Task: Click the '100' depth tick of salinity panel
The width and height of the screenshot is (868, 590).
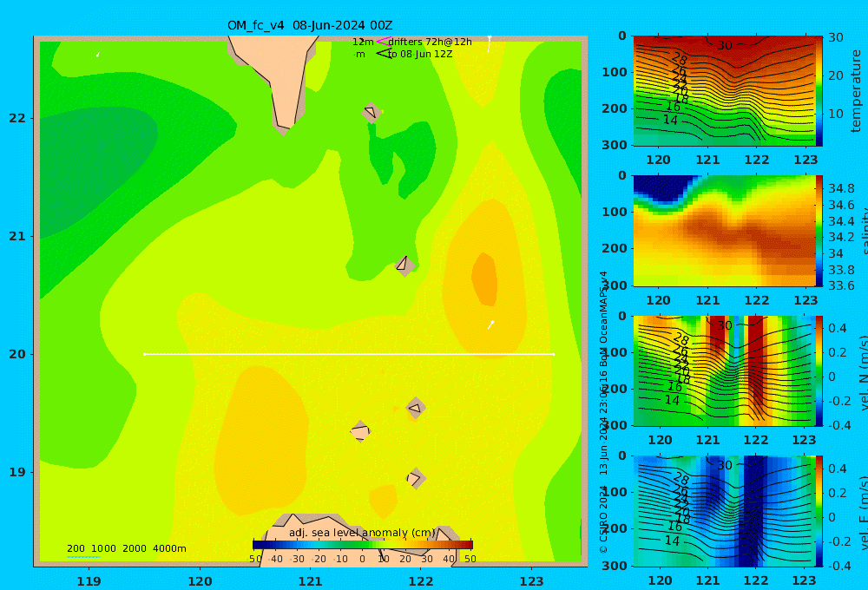Action: point(615,212)
